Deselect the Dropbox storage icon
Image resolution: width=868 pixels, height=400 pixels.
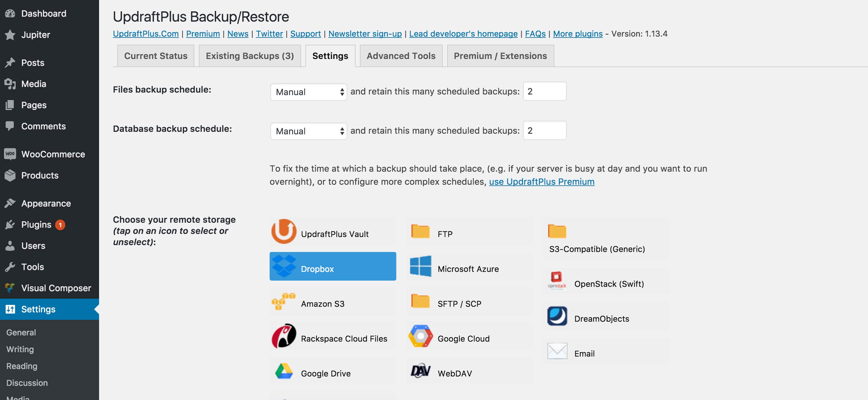[284, 266]
